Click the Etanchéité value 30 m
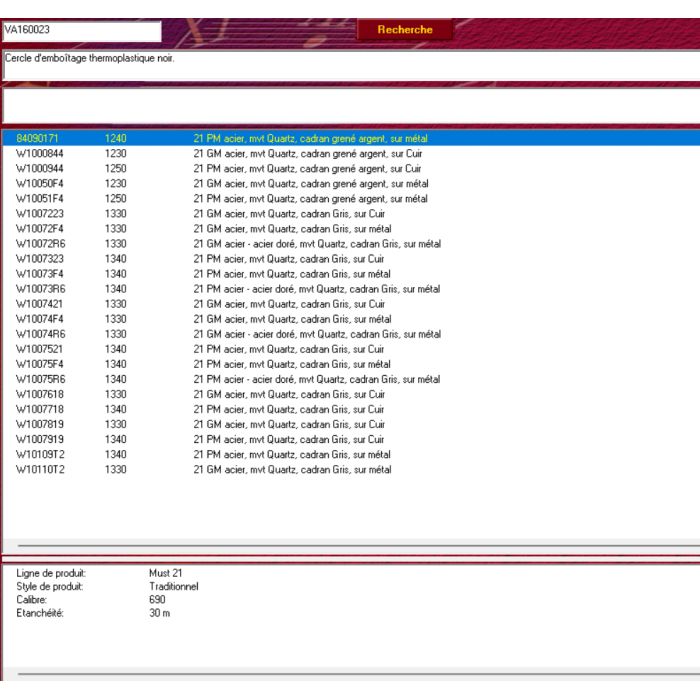The height and width of the screenshot is (700, 700). (x=159, y=613)
